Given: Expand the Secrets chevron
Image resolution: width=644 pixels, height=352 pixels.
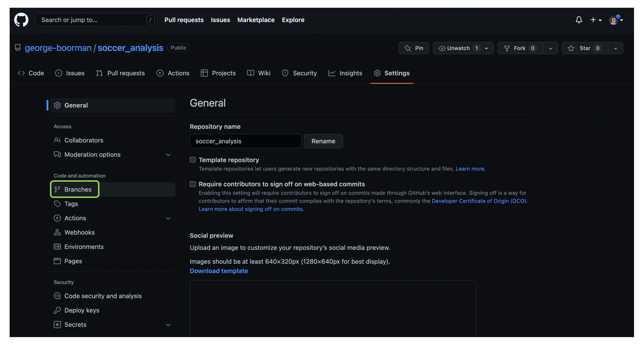Looking at the screenshot, I should click(x=168, y=325).
